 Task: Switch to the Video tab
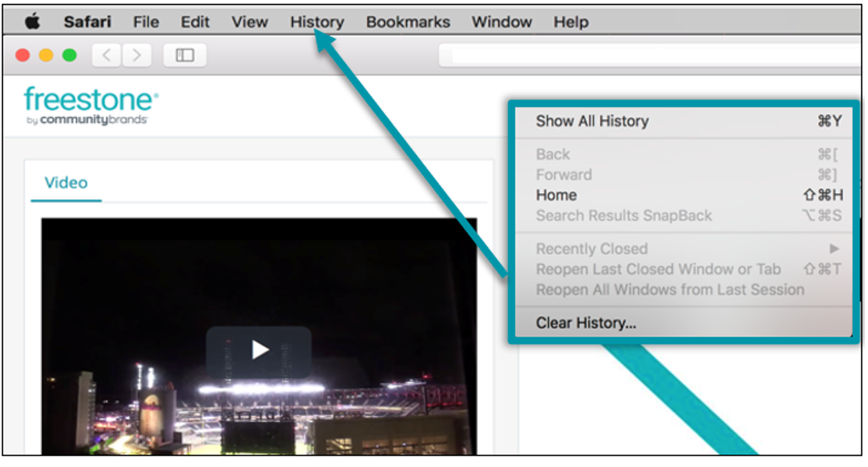pyautogui.click(x=66, y=182)
